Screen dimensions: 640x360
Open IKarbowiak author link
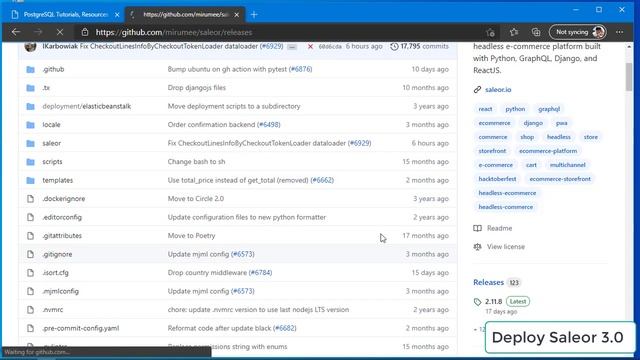(60, 47)
